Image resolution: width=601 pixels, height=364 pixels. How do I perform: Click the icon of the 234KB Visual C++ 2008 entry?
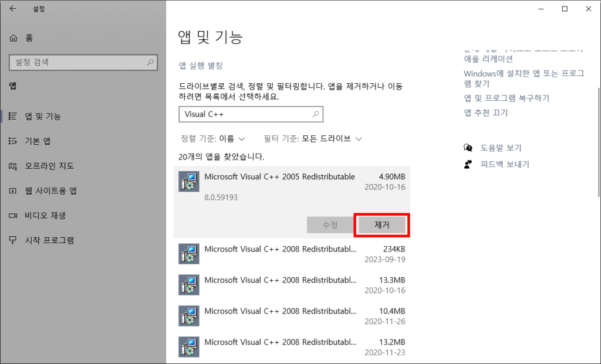188,254
